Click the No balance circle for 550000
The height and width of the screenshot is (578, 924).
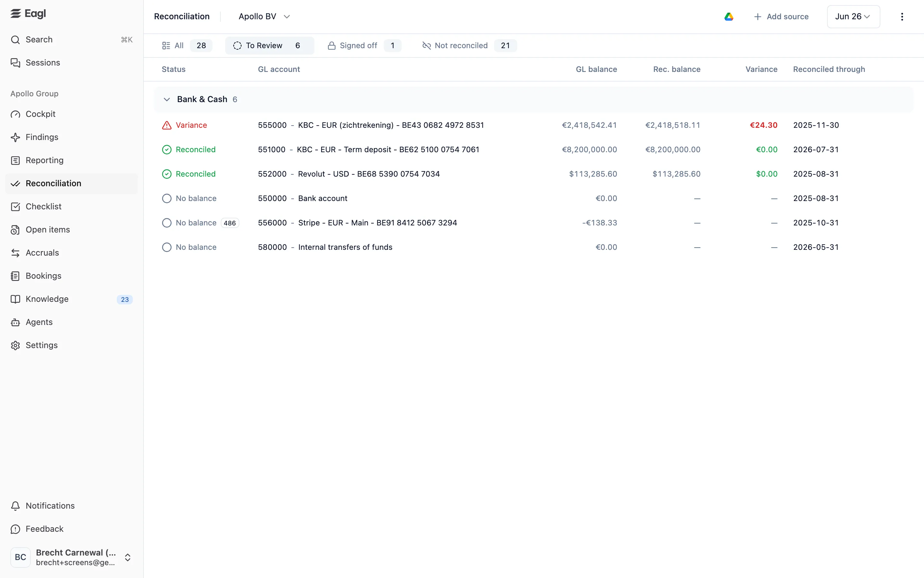pos(167,198)
